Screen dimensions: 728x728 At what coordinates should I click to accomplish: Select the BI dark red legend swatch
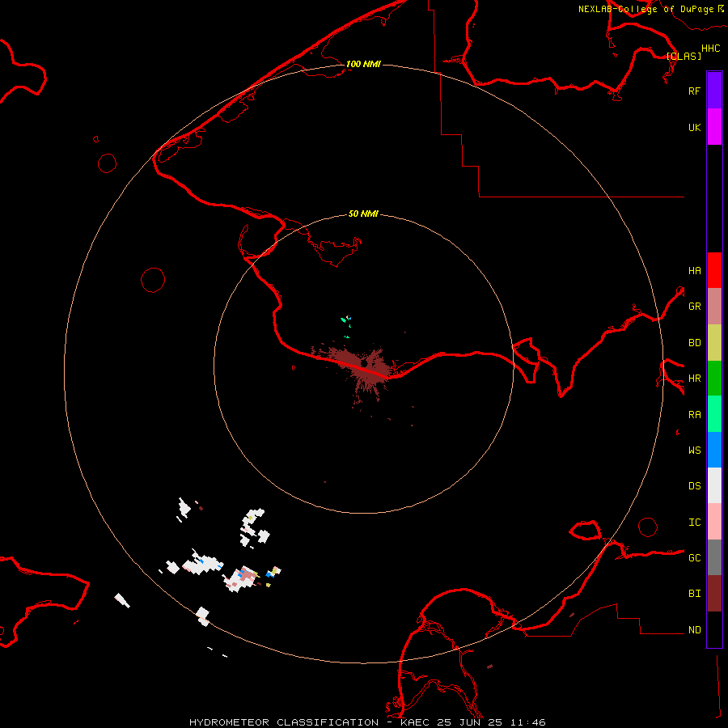tap(714, 594)
